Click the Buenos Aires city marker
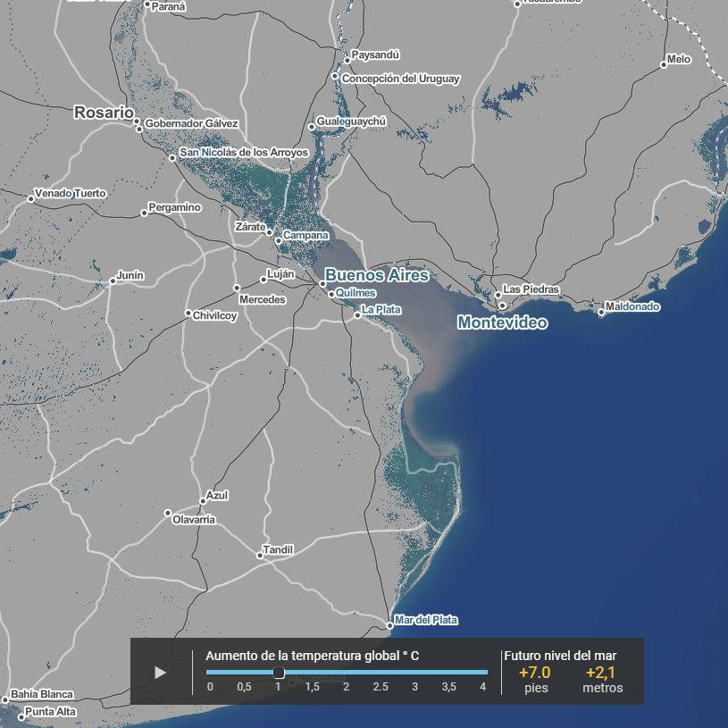The width and height of the screenshot is (728, 728). 323,284
